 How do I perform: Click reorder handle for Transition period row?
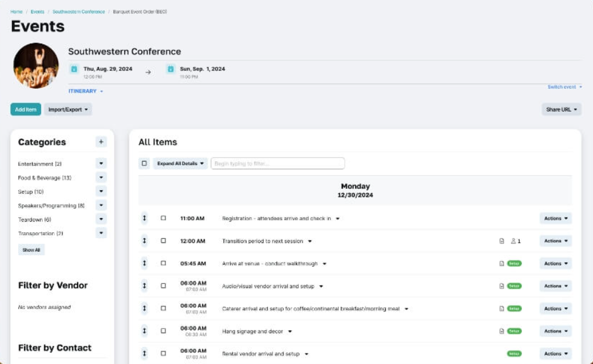click(144, 241)
